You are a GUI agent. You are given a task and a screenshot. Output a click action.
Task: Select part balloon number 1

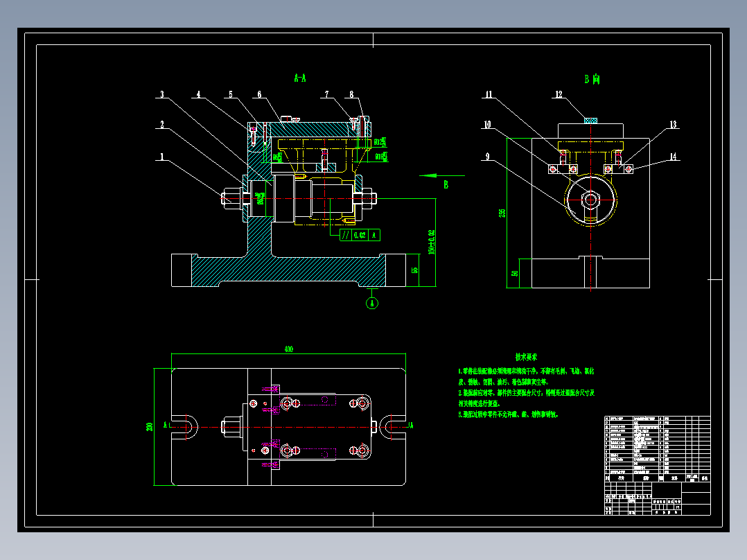[x=162, y=157]
